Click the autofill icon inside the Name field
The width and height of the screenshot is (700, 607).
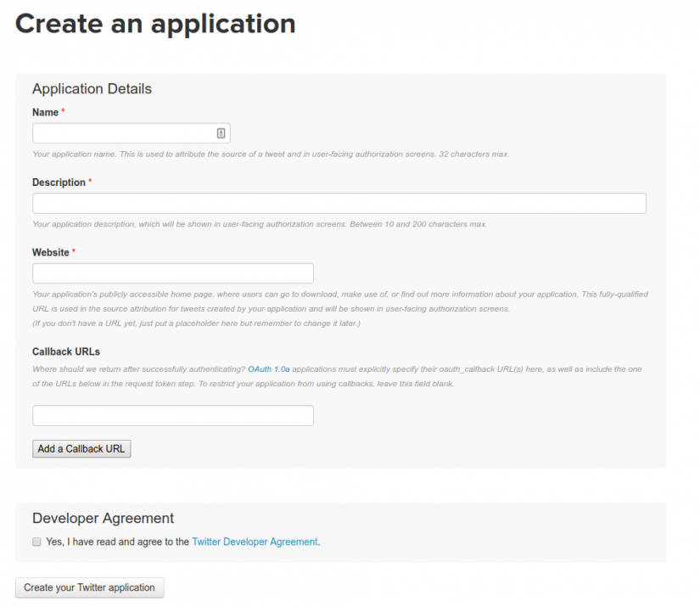point(221,133)
